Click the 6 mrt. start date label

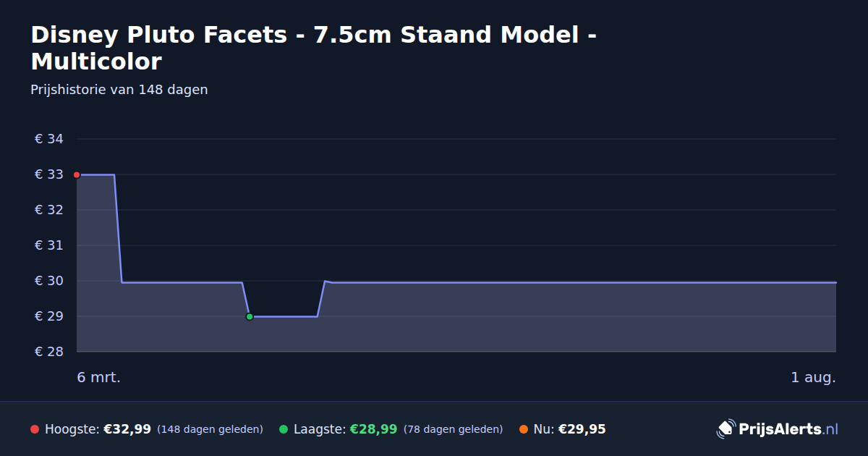(99, 377)
